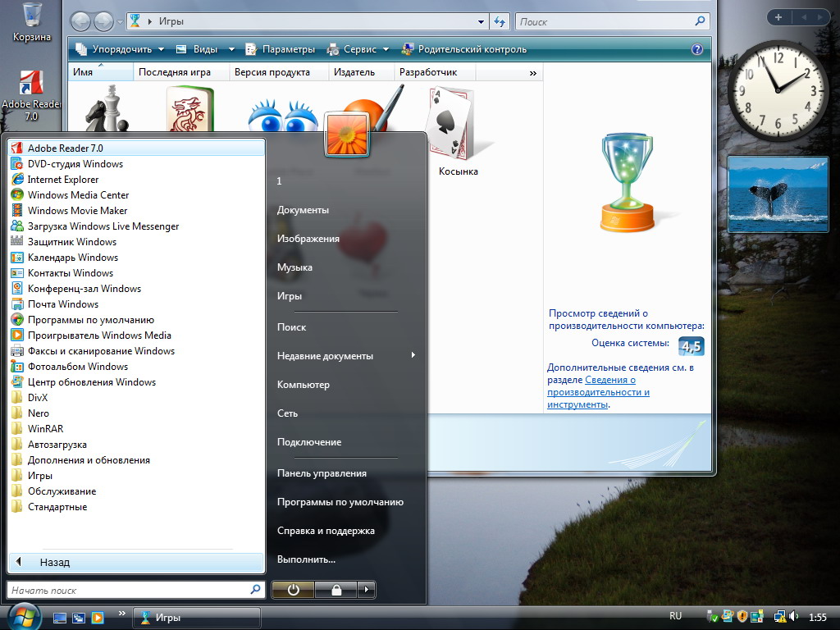Open the Упорядочить dropdown menu
Viewport: 840px width, 630px height.
120,49
